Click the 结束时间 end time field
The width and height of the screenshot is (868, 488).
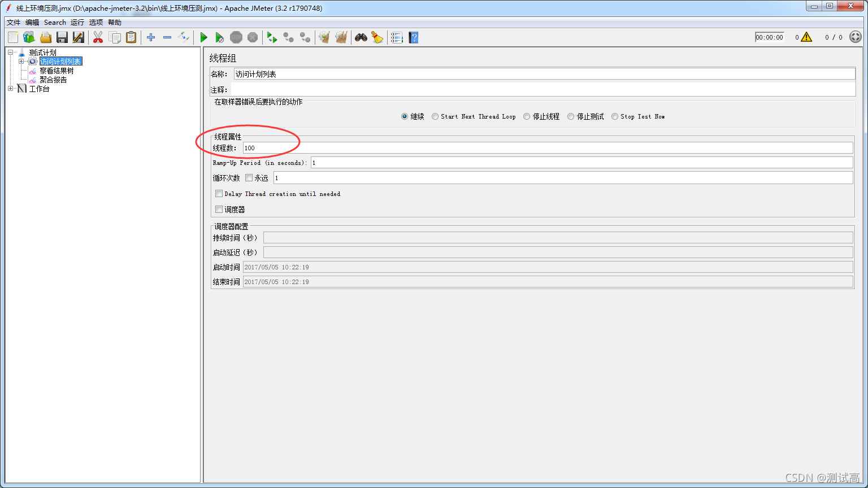click(548, 282)
